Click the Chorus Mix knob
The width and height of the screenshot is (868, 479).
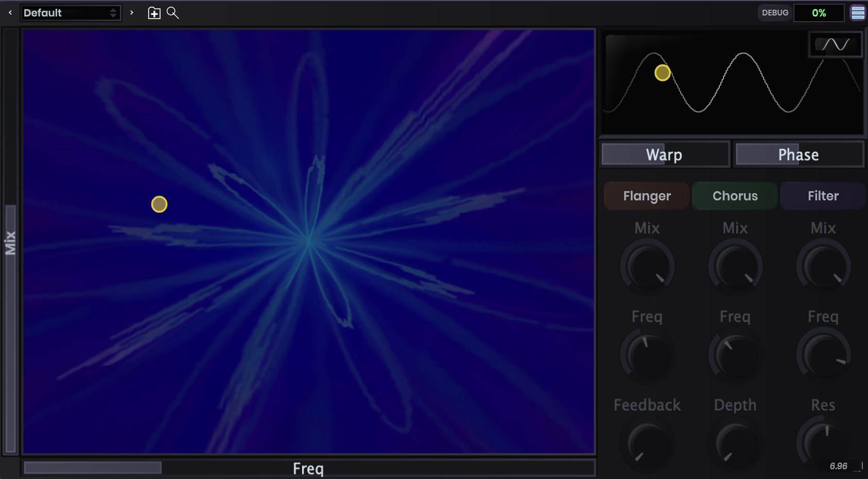735,267
